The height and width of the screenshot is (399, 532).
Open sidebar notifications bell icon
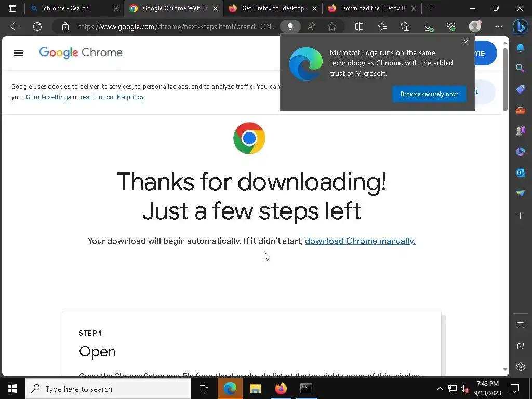click(x=521, y=48)
